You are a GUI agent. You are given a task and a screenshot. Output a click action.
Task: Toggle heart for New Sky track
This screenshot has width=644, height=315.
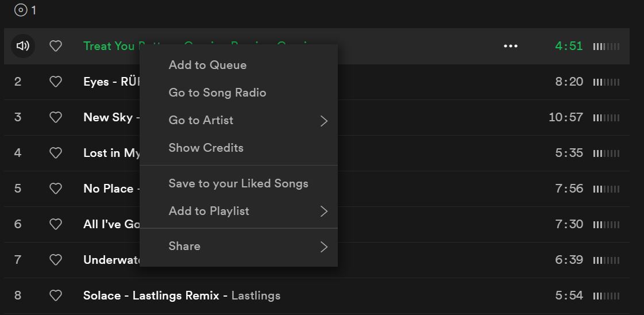[x=56, y=117]
